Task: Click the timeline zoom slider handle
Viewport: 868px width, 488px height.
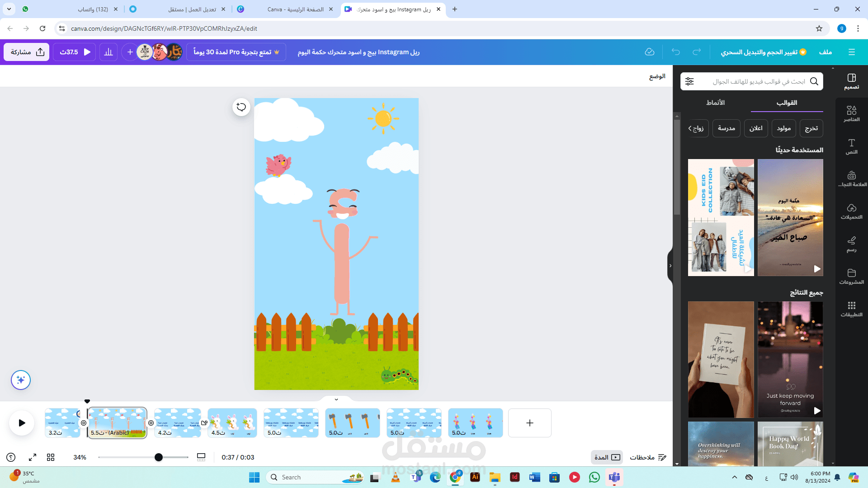Action: pyautogui.click(x=158, y=457)
